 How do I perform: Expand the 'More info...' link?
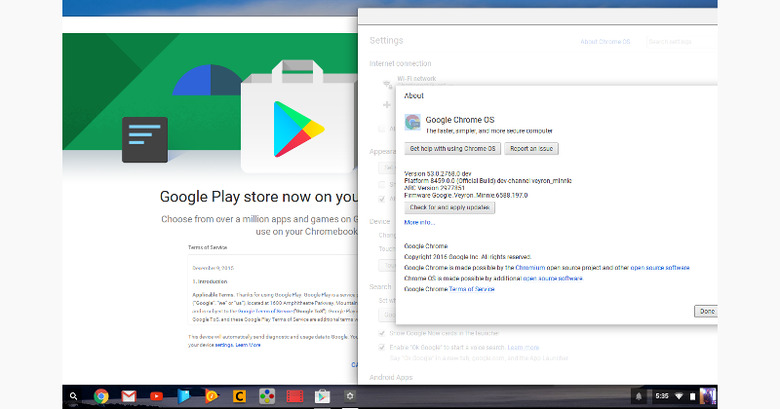coord(419,222)
